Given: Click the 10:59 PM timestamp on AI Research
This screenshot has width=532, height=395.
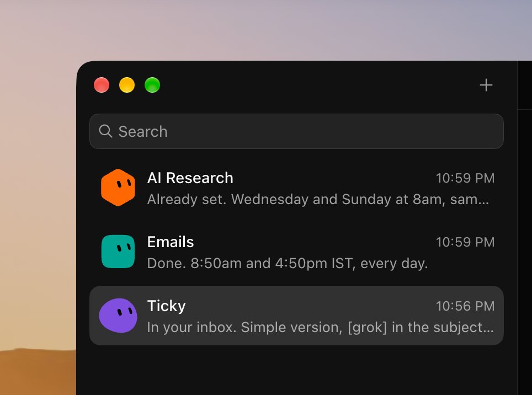Looking at the screenshot, I should (465, 178).
